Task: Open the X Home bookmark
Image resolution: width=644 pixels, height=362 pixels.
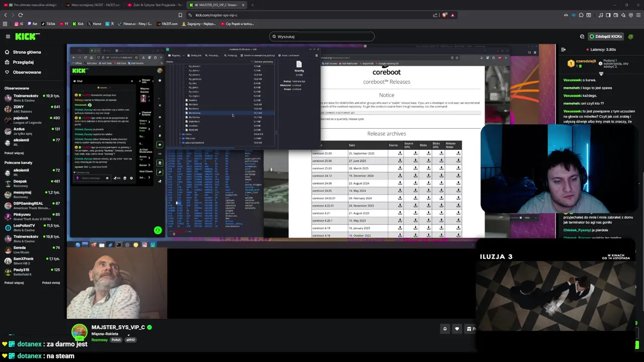Action: tap(94, 24)
